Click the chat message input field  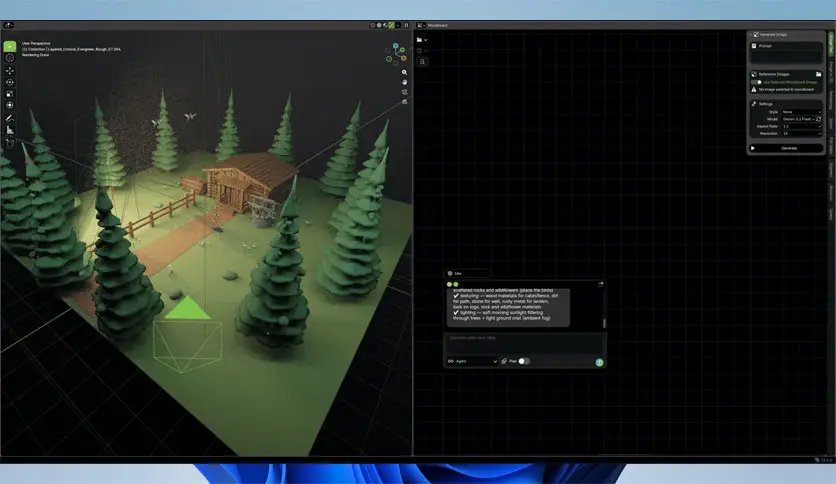525,343
